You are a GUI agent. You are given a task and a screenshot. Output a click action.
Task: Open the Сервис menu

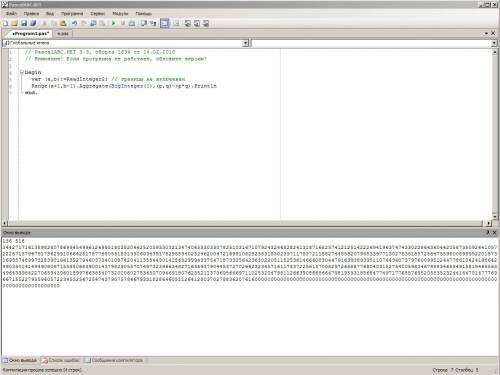pyautogui.click(x=98, y=14)
